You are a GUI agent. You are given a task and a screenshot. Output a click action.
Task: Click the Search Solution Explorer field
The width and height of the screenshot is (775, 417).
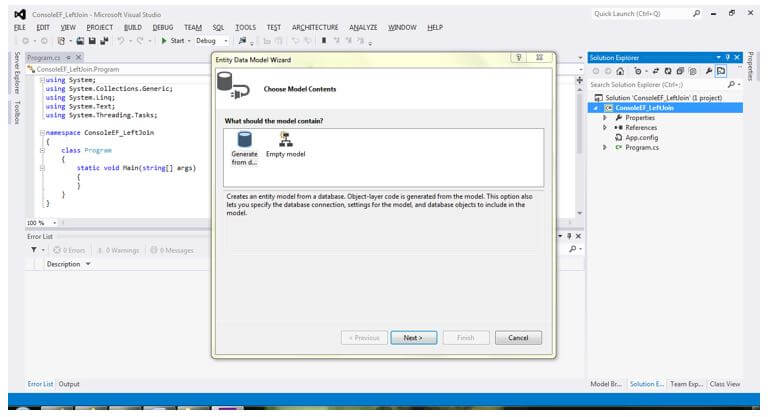click(x=656, y=84)
